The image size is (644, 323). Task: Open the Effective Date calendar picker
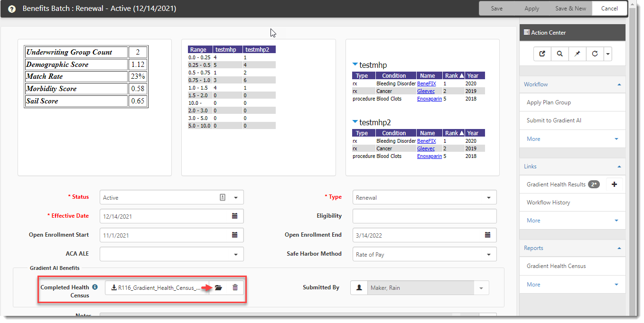[234, 216]
